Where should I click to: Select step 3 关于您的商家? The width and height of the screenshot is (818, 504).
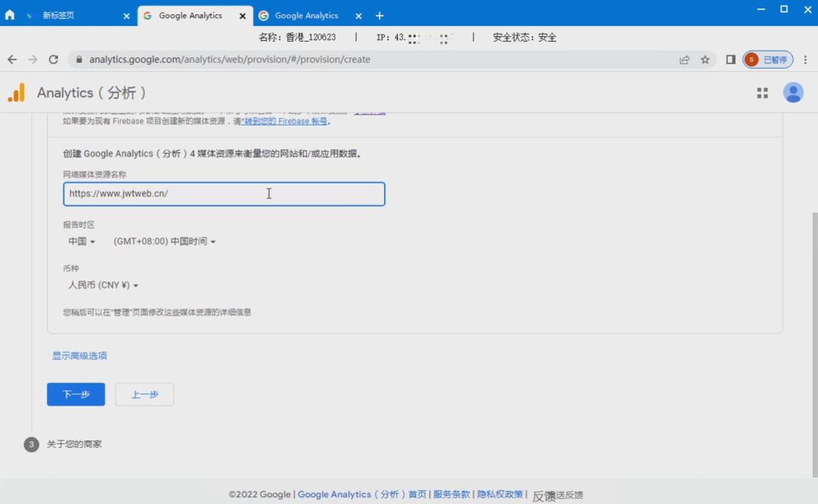[63, 444]
